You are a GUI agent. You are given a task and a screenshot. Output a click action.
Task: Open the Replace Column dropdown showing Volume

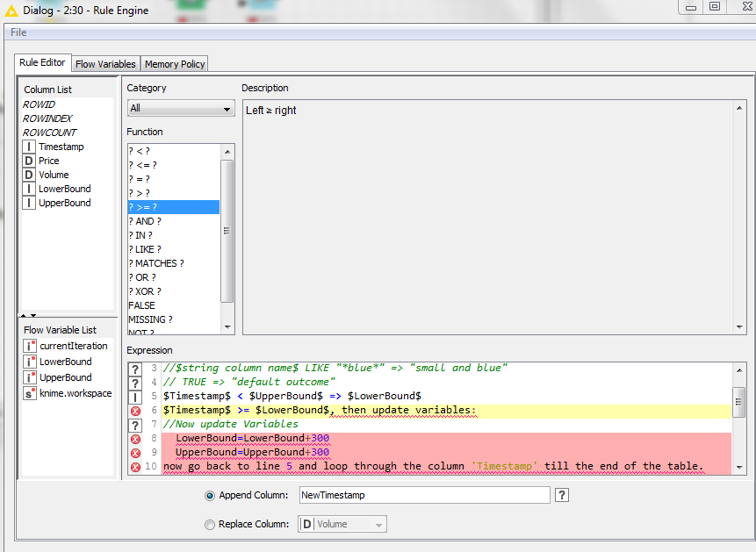342,524
